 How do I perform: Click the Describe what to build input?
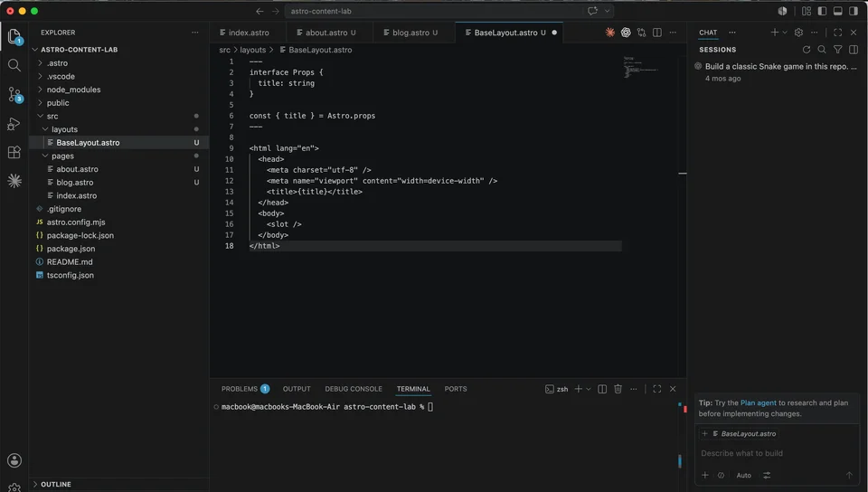pyautogui.click(x=777, y=453)
